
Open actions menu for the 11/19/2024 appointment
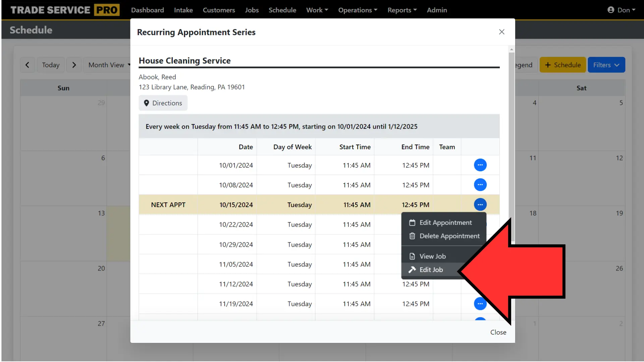pyautogui.click(x=480, y=304)
